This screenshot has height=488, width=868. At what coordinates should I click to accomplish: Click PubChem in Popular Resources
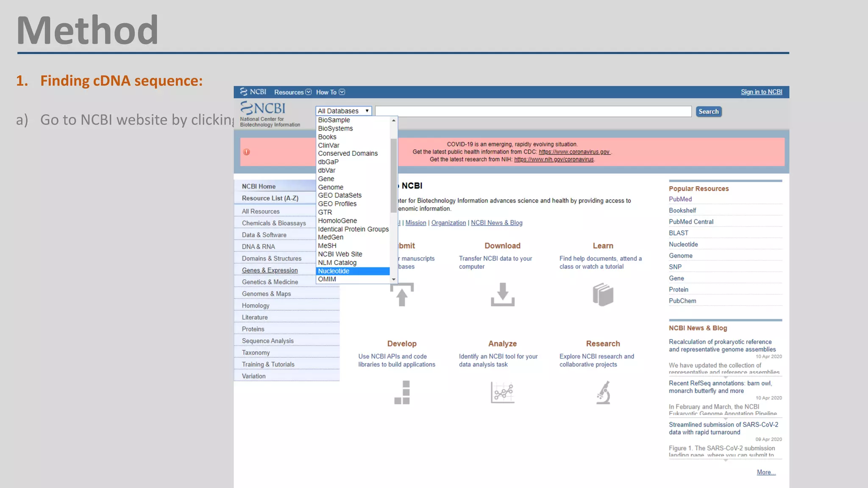point(682,301)
